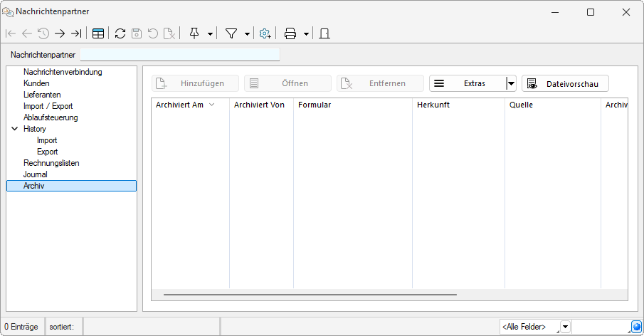The width and height of the screenshot is (644, 336).
Task: Open the Alle Felder field dropdown
Action: [565, 327]
